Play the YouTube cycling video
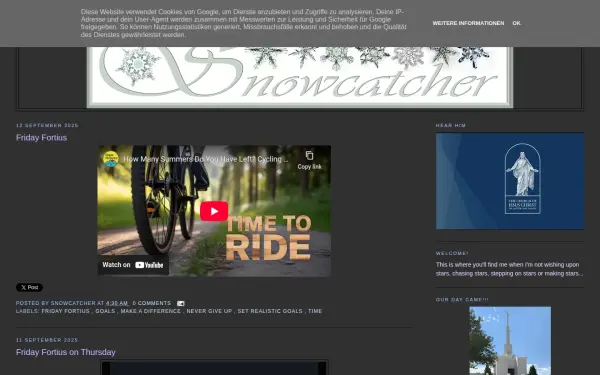The width and height of the screenshot is (600, 375). (214, 211)
